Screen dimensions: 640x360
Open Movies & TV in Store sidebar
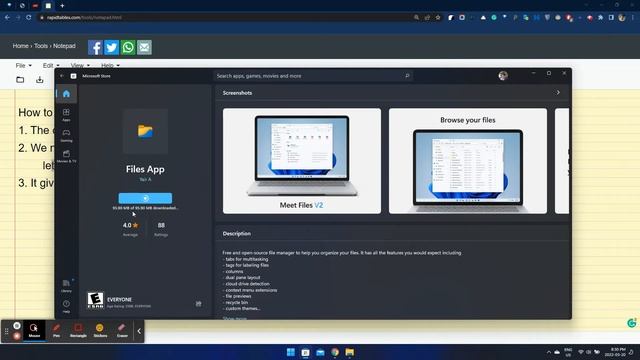tap(66, 156)
